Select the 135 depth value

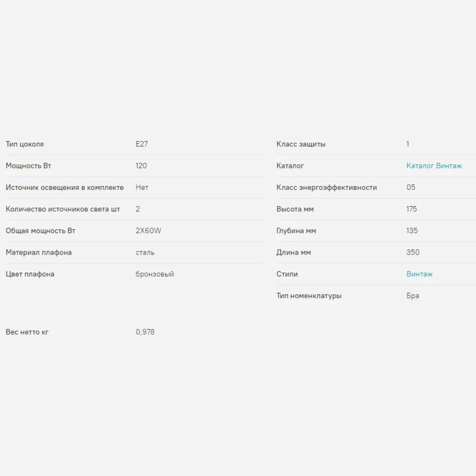tap(412, 231)
